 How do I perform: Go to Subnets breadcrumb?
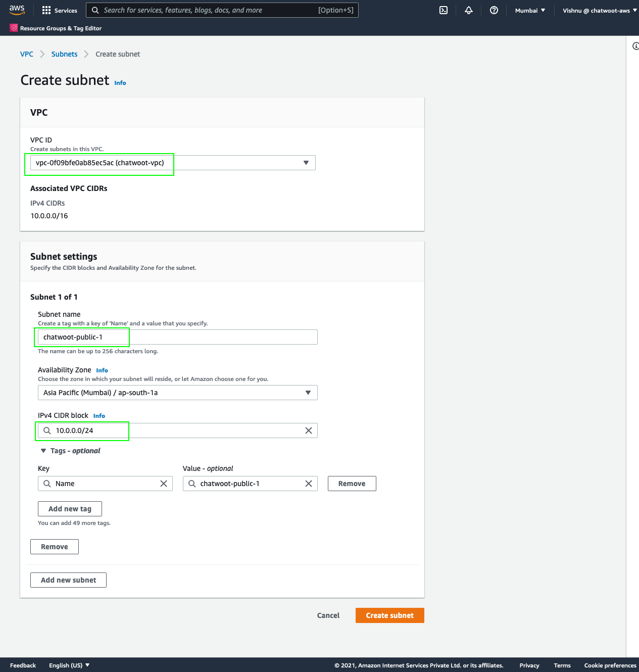pos(64,54)
